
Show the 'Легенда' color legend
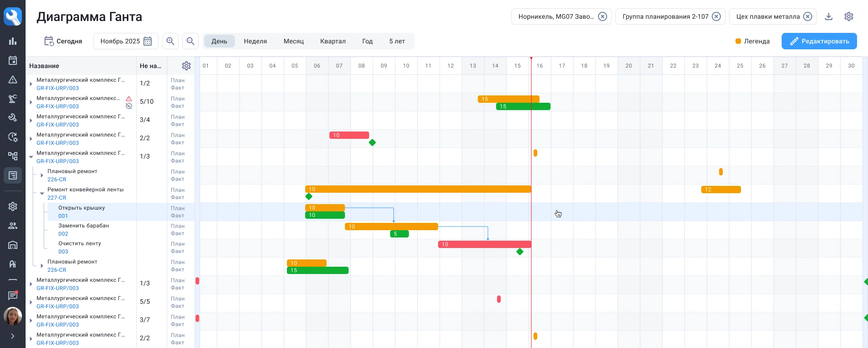(752, 41)
